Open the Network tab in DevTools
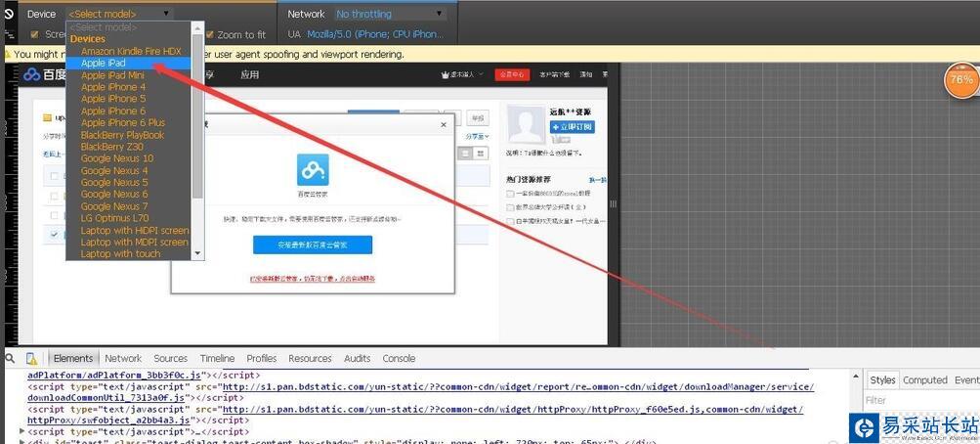 coord(123,358)
